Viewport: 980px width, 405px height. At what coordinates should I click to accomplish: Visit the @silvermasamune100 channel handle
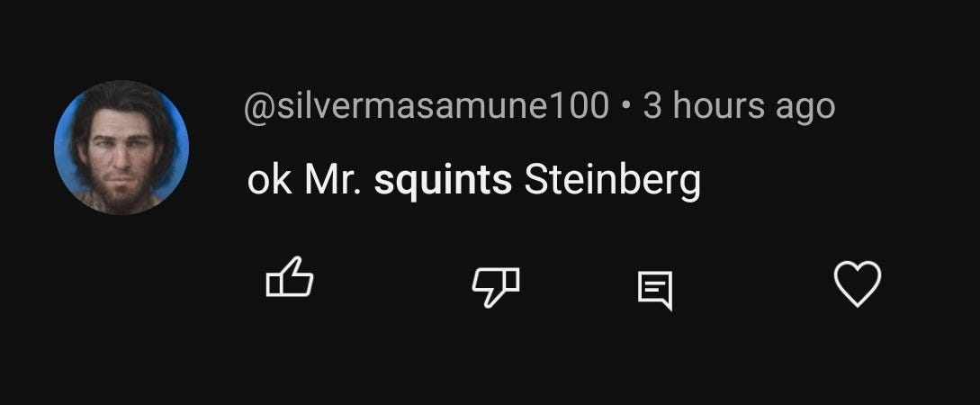pos(427,105)
